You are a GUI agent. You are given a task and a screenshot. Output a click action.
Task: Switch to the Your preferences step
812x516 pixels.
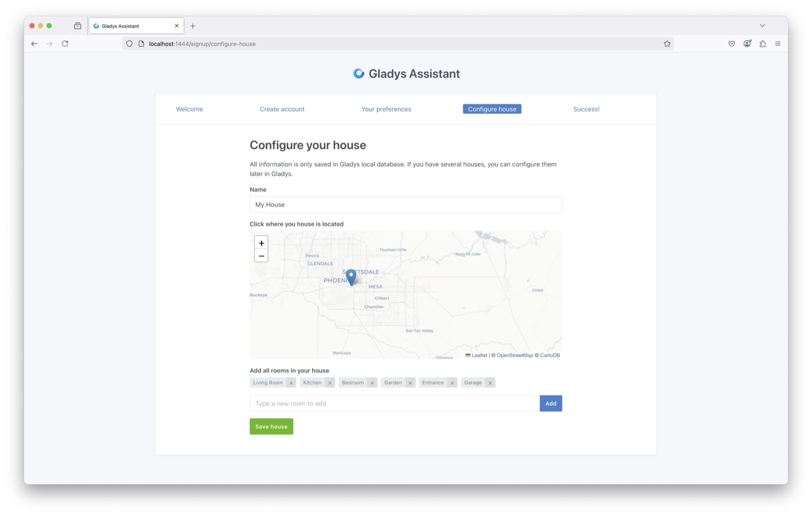coord(386,109)
